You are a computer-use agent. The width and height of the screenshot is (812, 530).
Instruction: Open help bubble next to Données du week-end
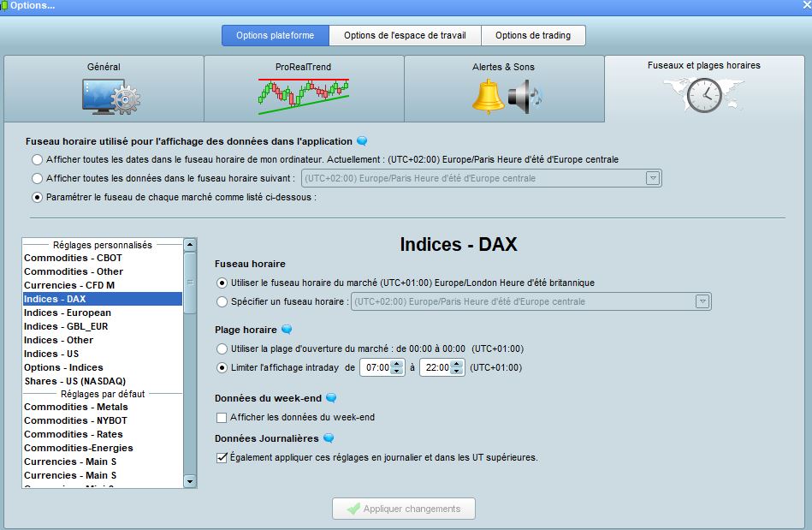[x=331, y=398]
